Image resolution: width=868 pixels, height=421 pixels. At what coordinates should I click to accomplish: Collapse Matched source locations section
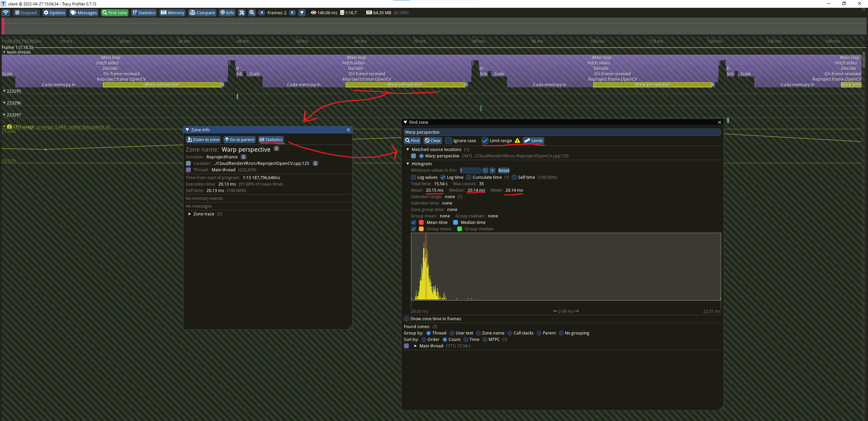click(x=408, y=149)
